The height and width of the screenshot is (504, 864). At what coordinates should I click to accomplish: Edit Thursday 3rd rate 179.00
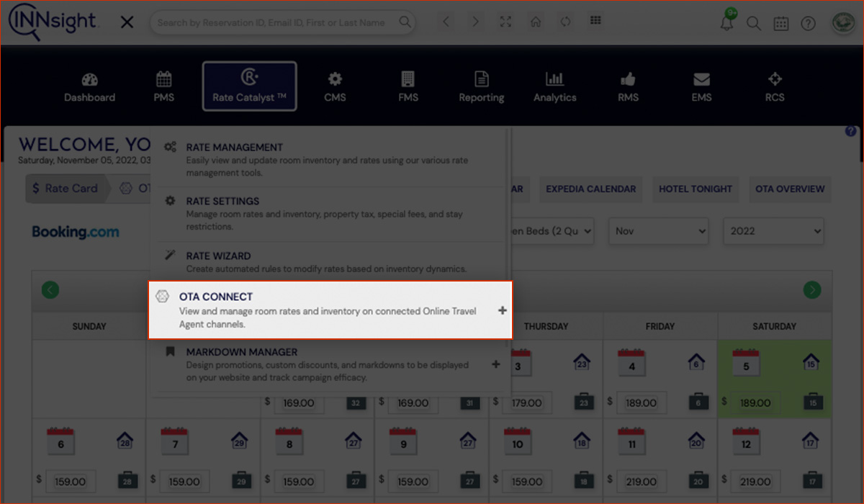click(526, 402)
